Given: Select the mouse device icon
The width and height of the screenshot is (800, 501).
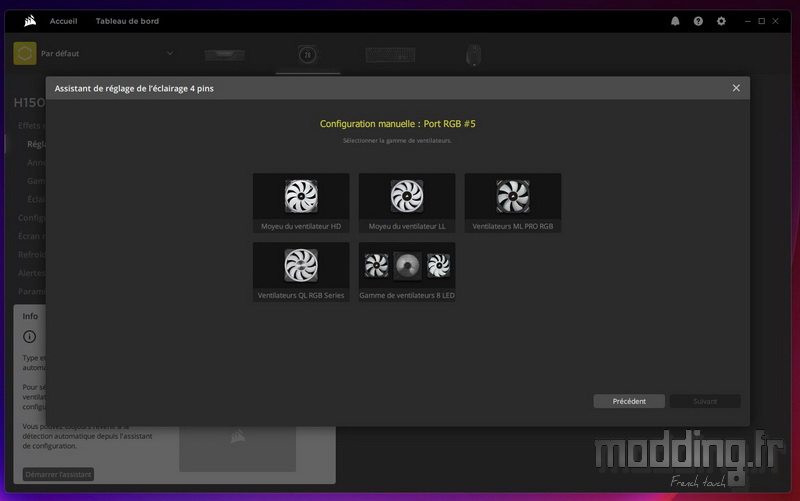Looking at the screenshot, I should (473, 55).
